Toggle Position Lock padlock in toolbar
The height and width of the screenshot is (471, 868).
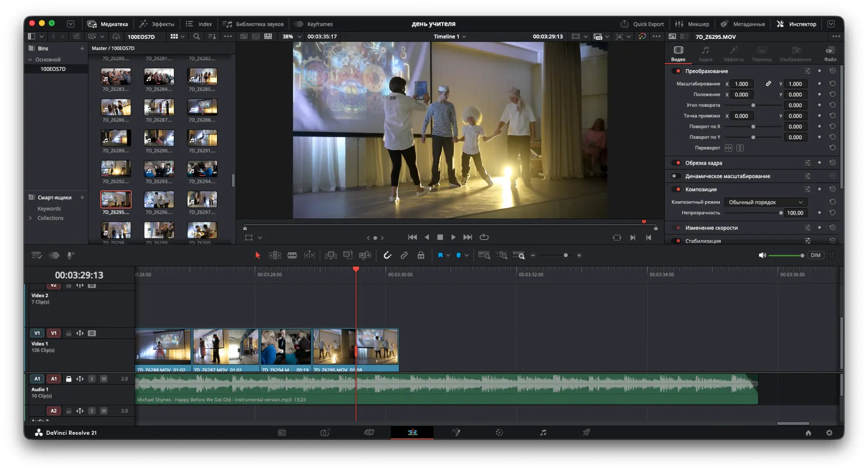[421, 255]
